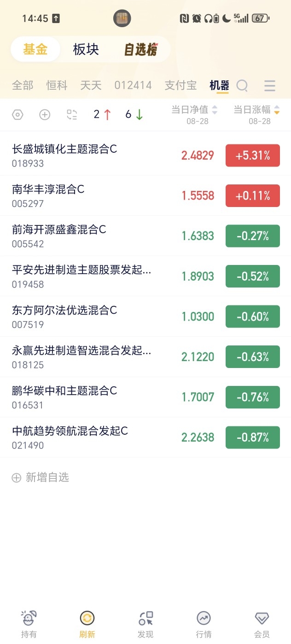Open the search magnifier icon
The image size is (291, 644).
[242, 86]
